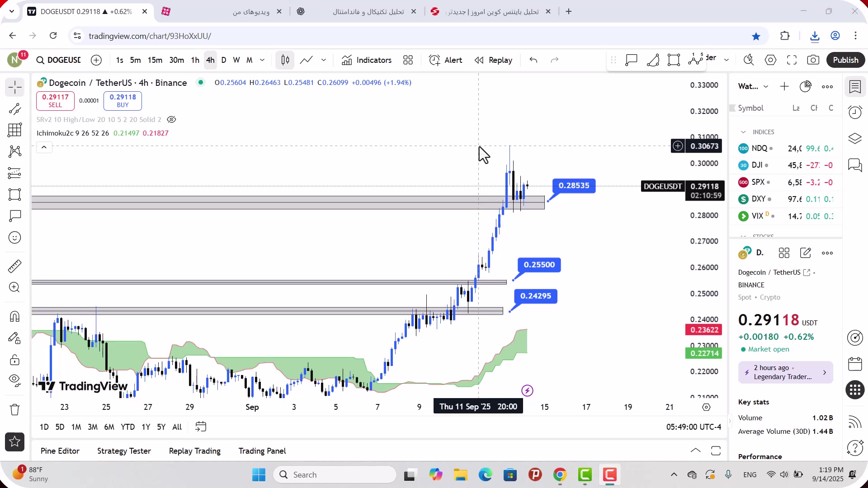Take a chart snapshot camera icon

pos(813,60)
